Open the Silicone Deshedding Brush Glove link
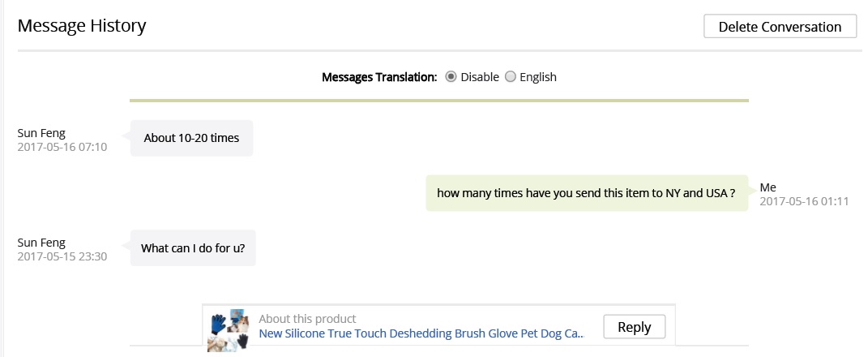This screenshot has height=357, width=868. [421, 333]
